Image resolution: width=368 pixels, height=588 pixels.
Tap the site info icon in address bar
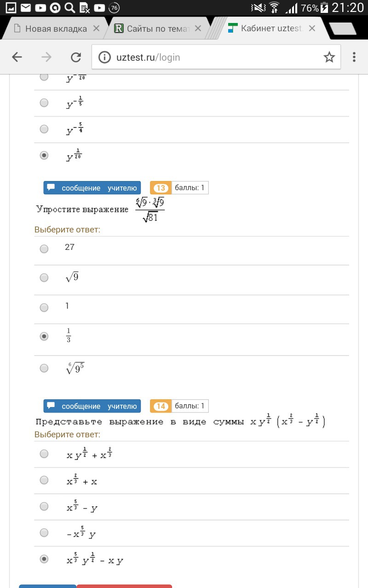[105, 57]
